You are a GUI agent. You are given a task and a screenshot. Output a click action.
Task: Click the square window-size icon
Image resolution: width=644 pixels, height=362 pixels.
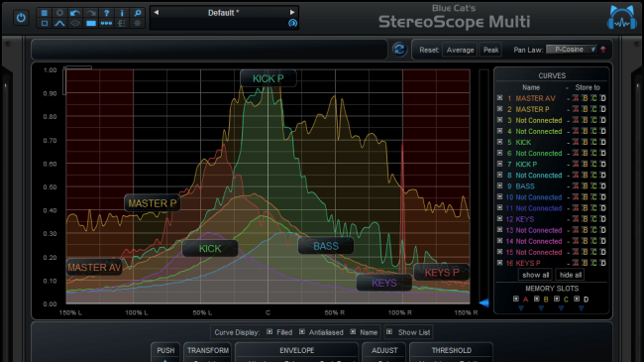45,24
